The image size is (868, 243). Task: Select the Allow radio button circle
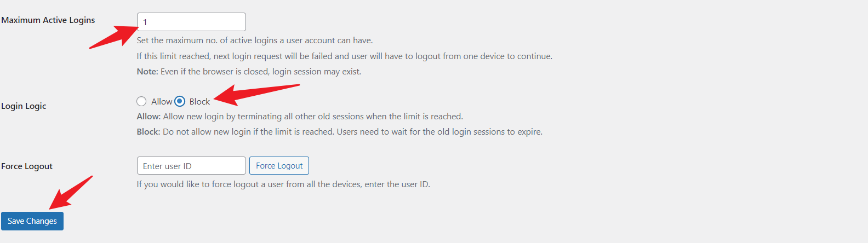click(x=141, y=101)
